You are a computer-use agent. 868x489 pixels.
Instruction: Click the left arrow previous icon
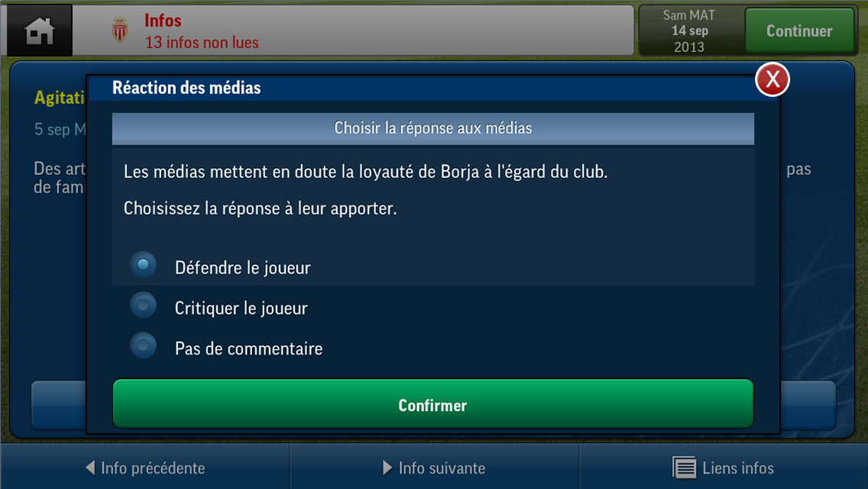pyautogui.click(x=90, y=468)
